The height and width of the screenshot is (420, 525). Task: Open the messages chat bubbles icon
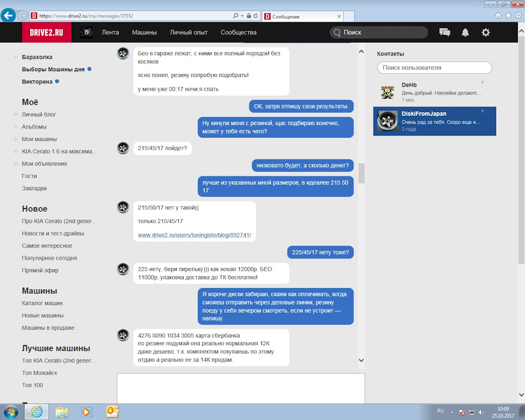(445, 32)
